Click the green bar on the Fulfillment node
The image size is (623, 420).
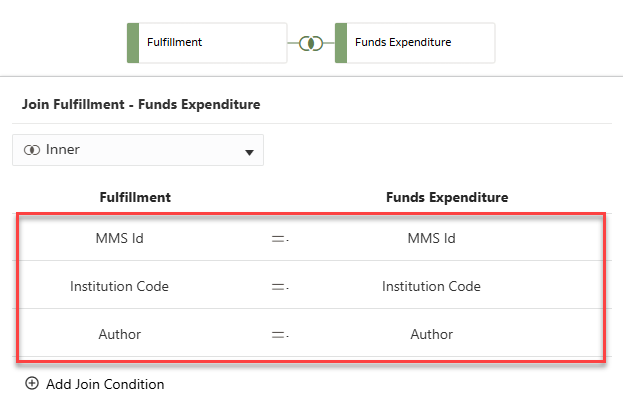(132, 43)
